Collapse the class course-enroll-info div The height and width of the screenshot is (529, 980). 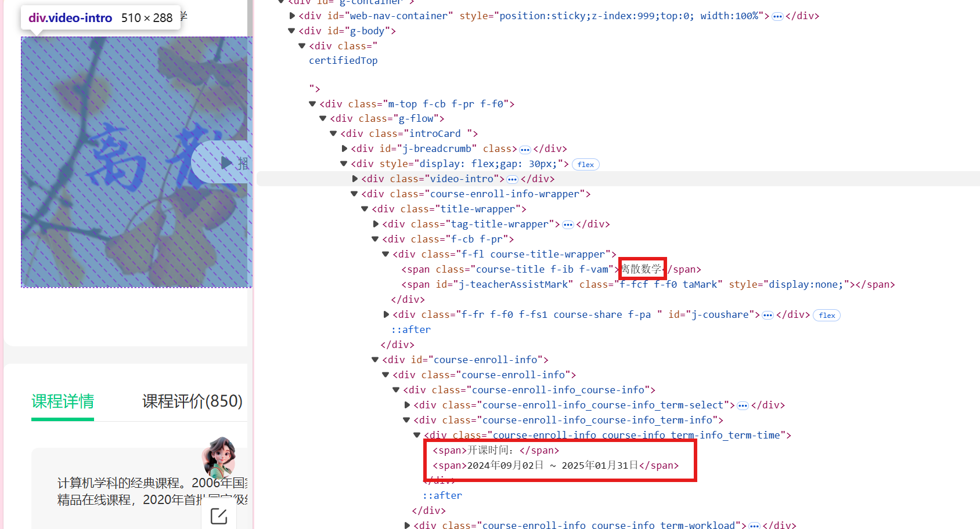386,375
